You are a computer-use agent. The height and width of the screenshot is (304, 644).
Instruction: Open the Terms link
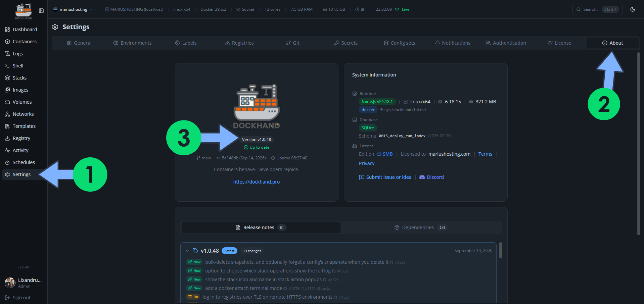pos(485,154)
